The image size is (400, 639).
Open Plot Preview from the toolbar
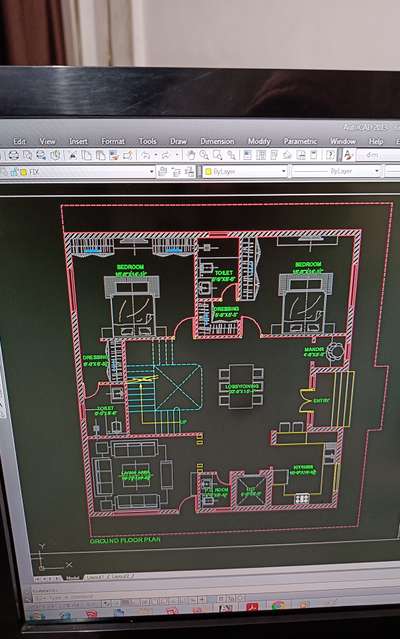pyautogui.click(x=27, y=155)
